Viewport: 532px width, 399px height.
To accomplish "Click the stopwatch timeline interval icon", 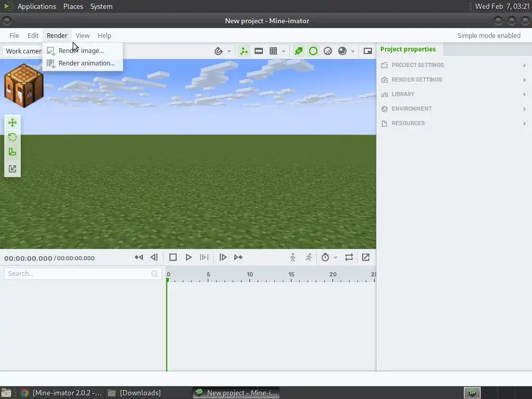I will pyautogui.click(x=325, y=257).
